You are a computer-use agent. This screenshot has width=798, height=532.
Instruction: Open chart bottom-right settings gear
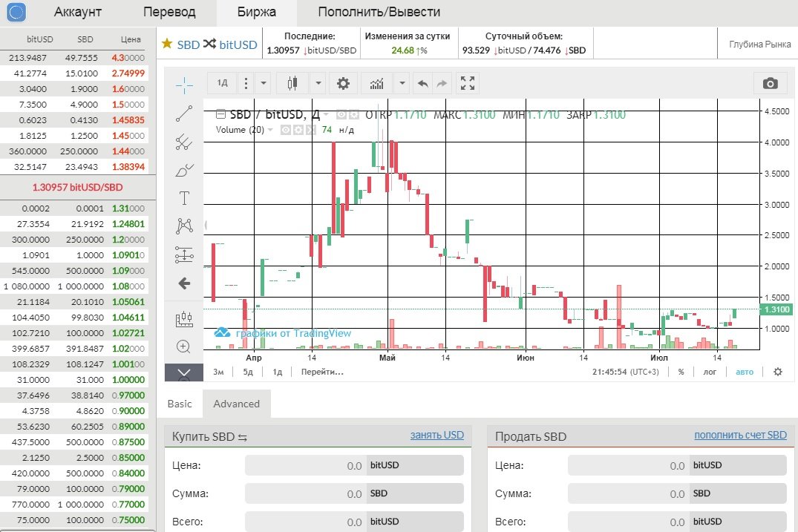coord(778,372)
